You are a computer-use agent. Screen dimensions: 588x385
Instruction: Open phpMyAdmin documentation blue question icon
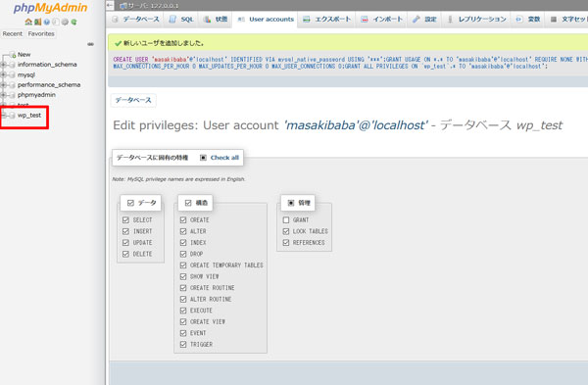click(46, 22)
